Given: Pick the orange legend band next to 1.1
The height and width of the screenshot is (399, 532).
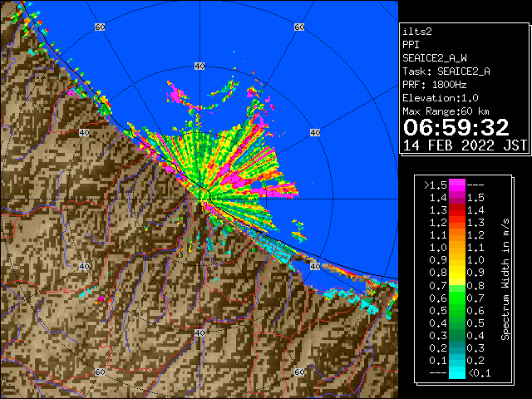Looking at the screenshot, I should click(456, 234).
